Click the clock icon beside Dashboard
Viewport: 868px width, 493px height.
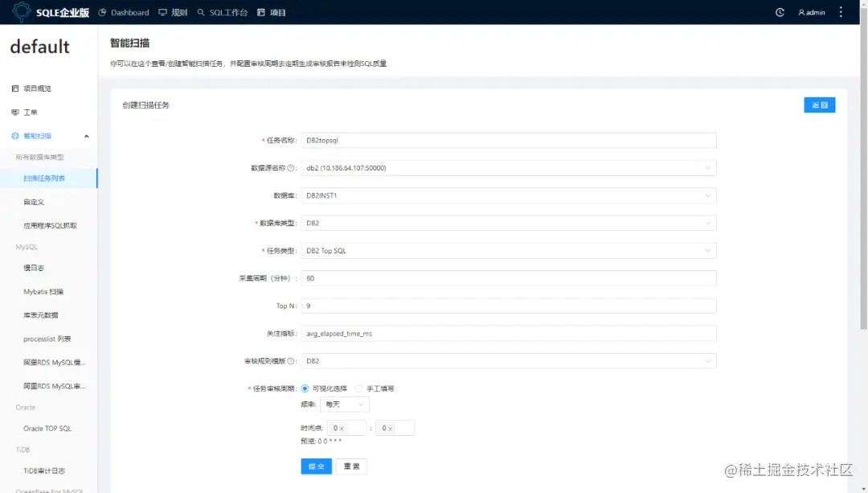pyautogui.click(x=102, y=11)
